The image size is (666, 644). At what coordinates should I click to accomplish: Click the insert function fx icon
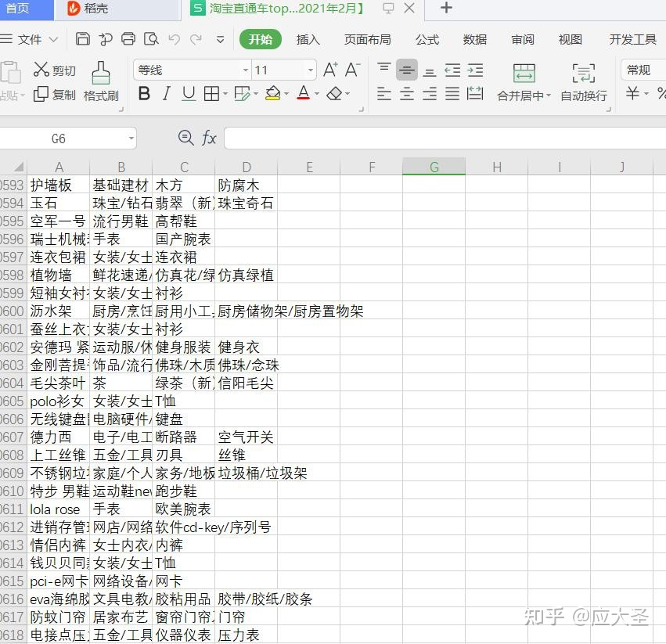(x=209, y=138)
